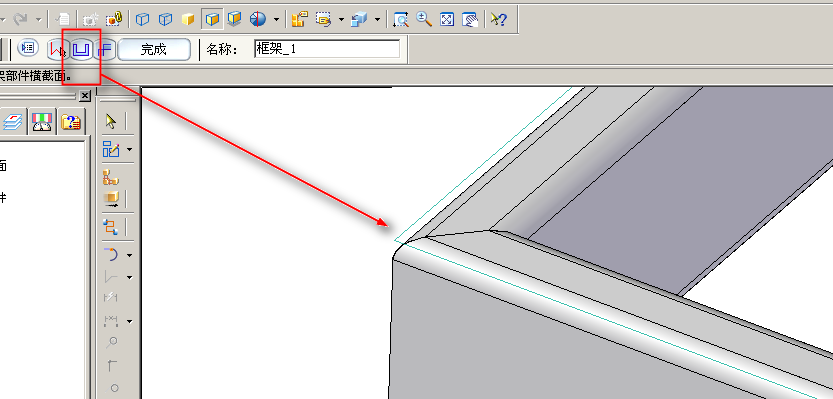Open the dropdown beside selection box icon
833x399 pixels.
coord(341,20)
